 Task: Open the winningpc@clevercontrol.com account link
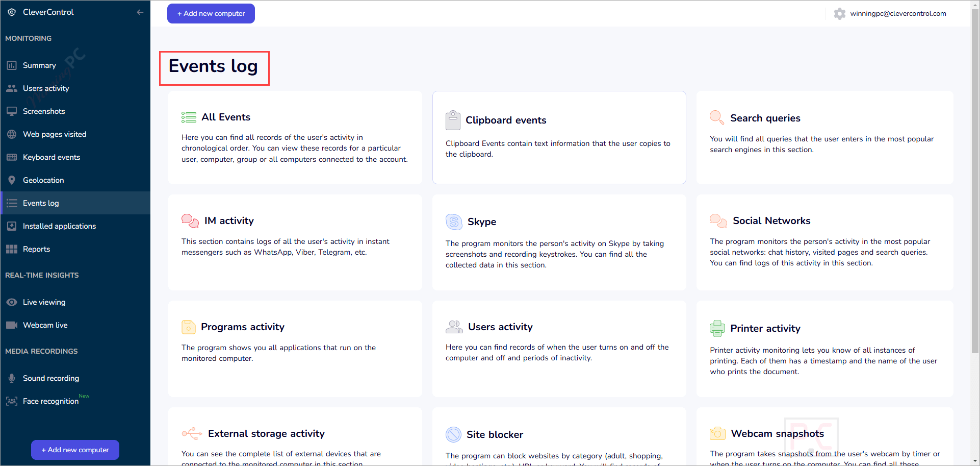click(898, 14)
